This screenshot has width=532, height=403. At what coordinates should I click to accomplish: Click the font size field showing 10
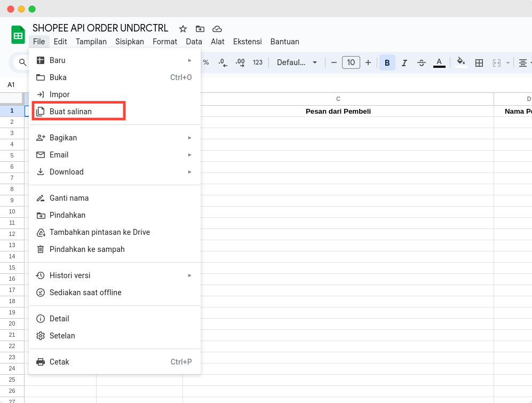pos(351,62)
